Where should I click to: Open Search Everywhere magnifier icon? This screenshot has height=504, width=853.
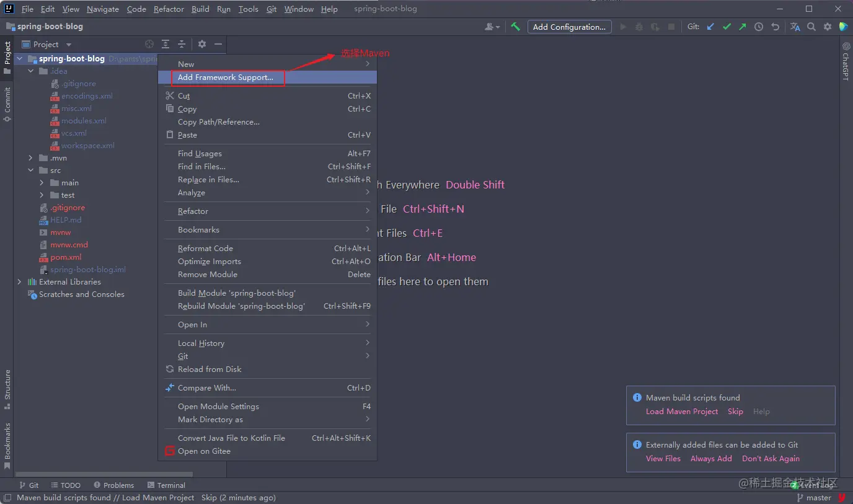click(x=811, y=27)
